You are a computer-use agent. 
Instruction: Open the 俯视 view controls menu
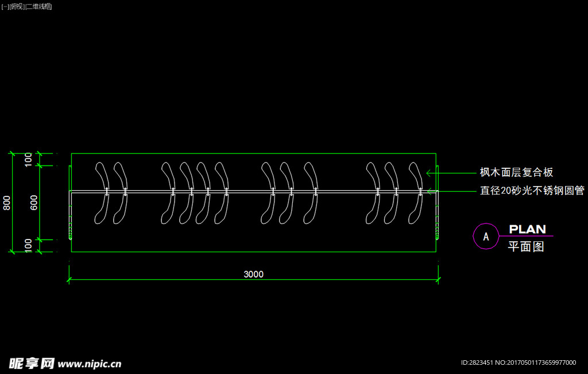pyautogui.click(x=17, y=7)
